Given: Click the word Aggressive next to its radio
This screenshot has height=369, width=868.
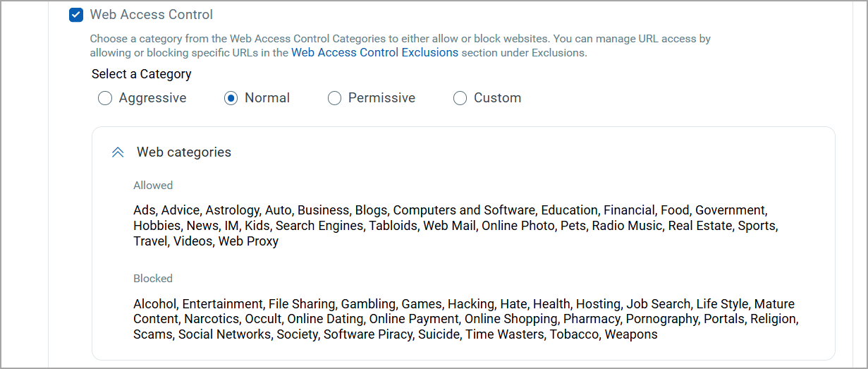Looking at the screenshot, I should click(152, 98).
